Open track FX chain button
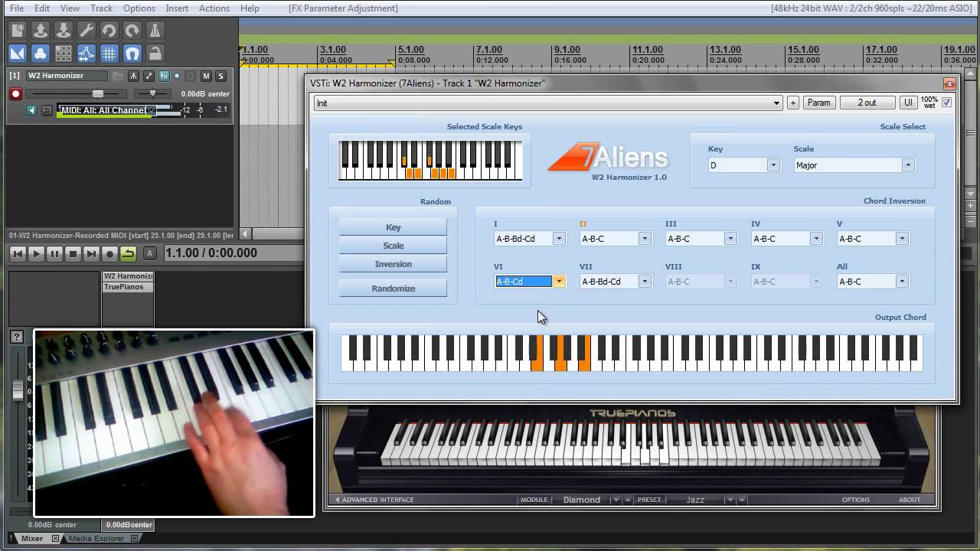Image resolution: width=980 pixels, height=551 pixels. (164, 76)
